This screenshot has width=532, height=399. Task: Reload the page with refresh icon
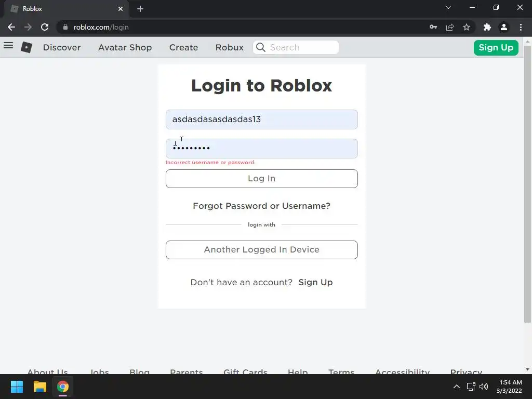pyautogui.click(x=45, y=27)
